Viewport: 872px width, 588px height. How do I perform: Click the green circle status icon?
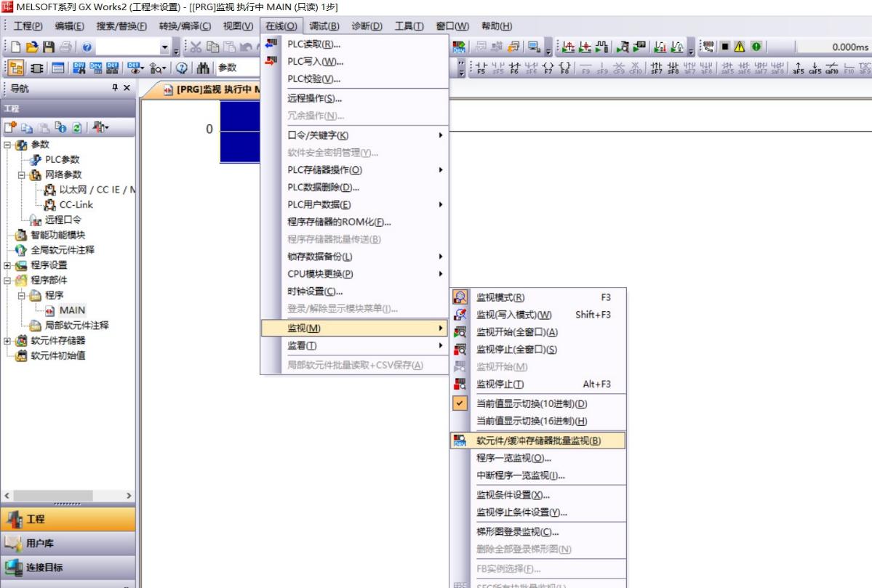pyautogui.click(x=756, y=47)
